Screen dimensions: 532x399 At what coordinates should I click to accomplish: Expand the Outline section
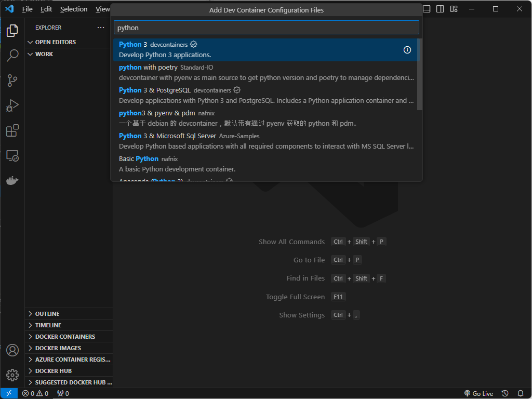[69, 314]
